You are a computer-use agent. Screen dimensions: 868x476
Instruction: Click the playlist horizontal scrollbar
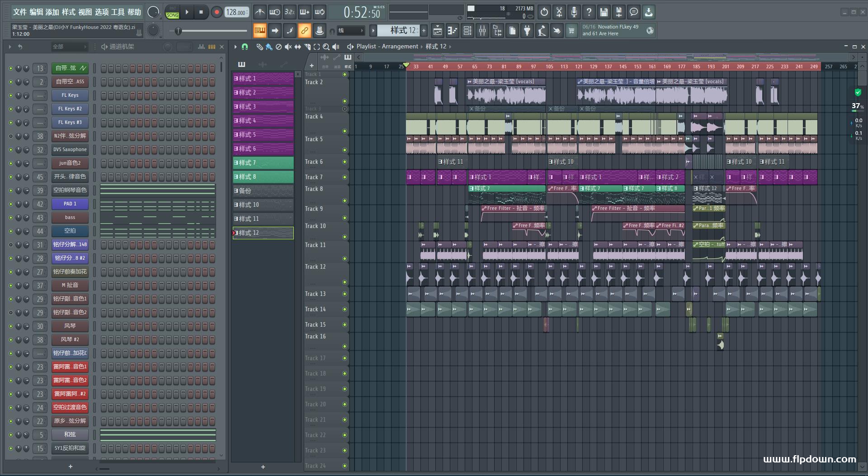click(605, 57)
